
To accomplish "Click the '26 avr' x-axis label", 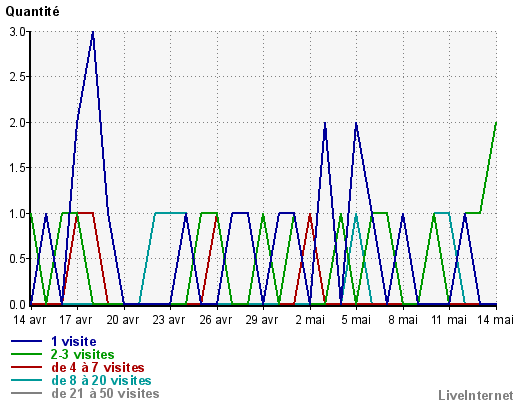I will tap(216, 320).
